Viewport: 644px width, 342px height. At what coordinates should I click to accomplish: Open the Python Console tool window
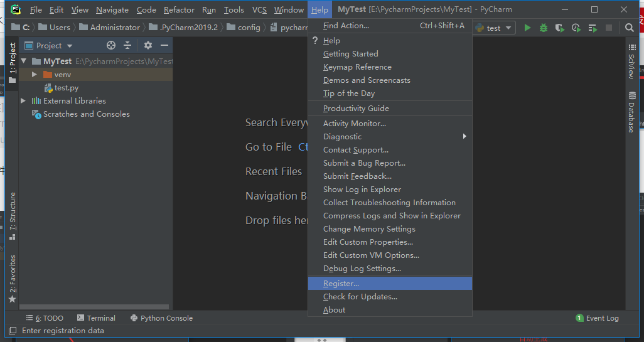[161, 318]
